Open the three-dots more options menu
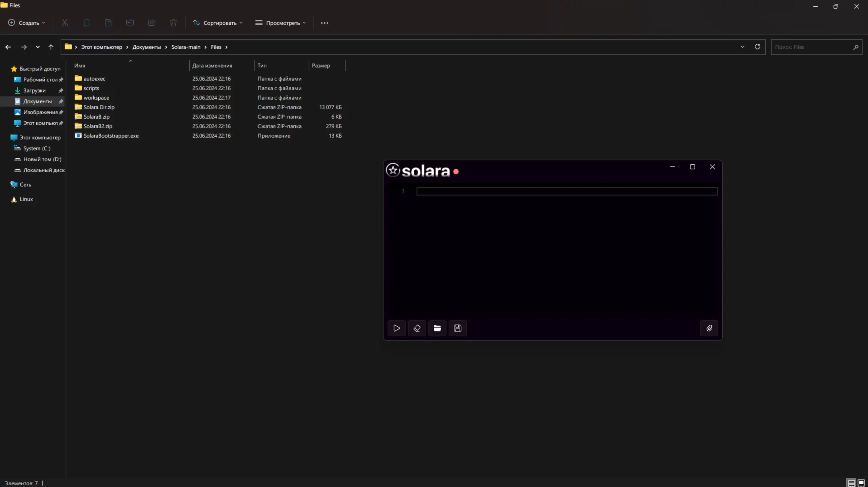Viewport: 868px width, 487px height. [x=324, y=23]
